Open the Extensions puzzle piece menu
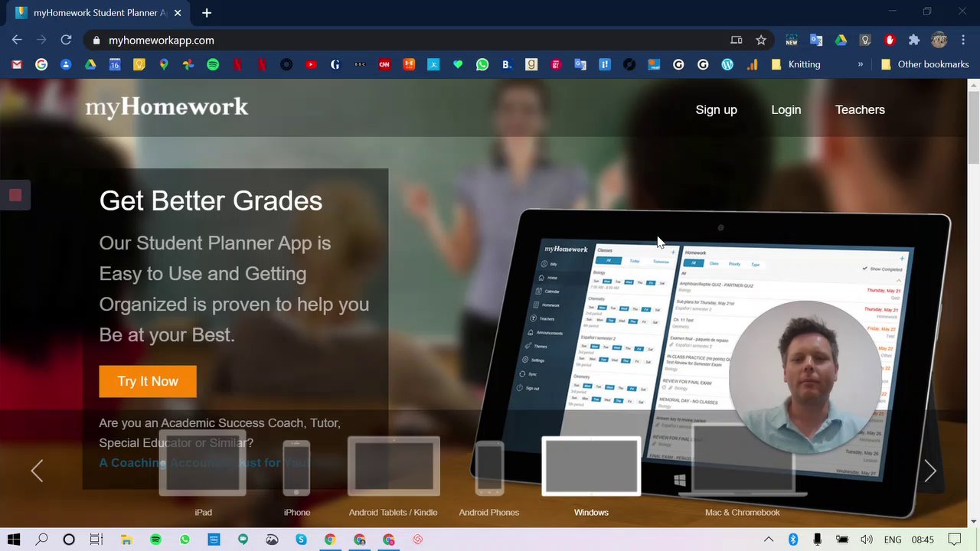980x551 pixels. (914, 40)
